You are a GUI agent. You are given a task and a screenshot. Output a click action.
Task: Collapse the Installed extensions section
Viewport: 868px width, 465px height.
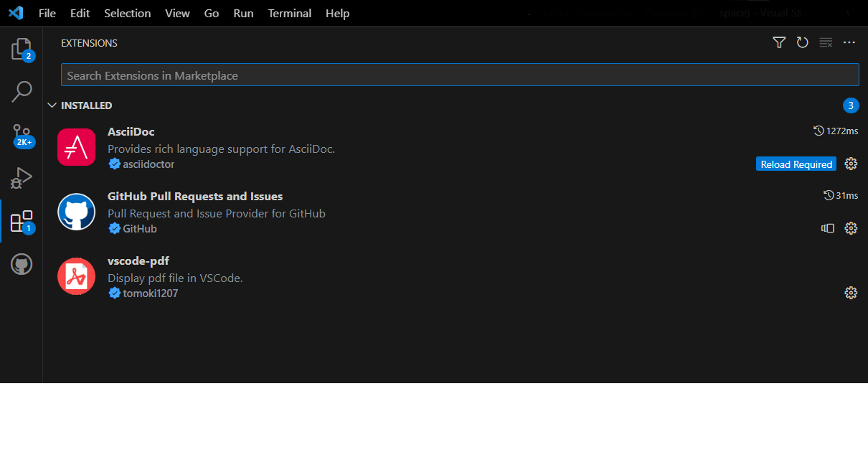coord(52,105)
